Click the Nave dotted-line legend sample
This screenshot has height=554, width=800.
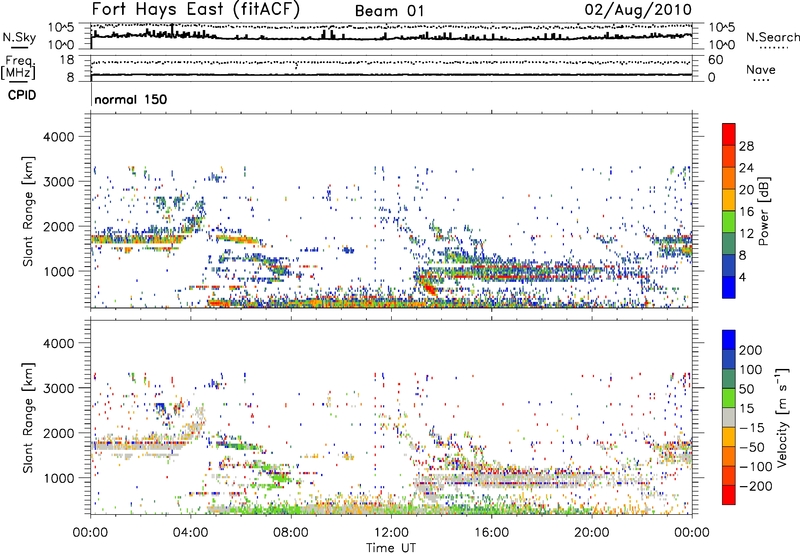coord(761,81)
